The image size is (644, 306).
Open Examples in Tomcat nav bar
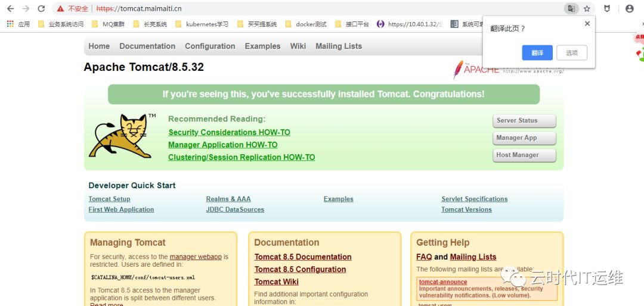(262, 46)
